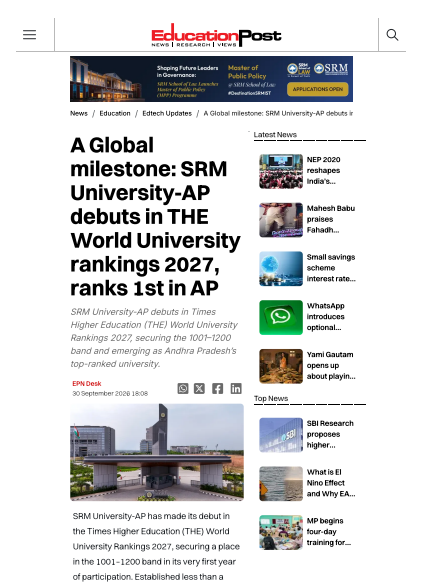
Task: Share article on WhatsApp
Action: click(x=183, y=388)
